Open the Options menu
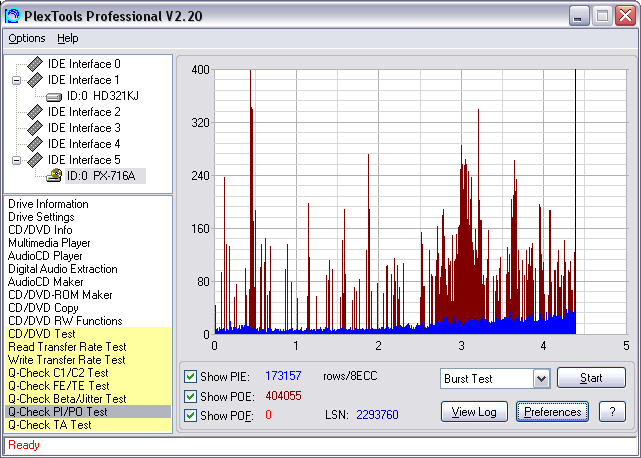Image resolution: width=641 pixels, height=458 pixels. coord(27,38)
